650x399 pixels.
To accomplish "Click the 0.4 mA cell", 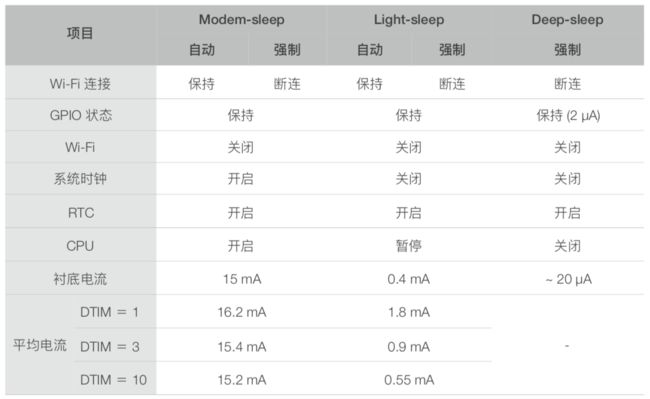I will (x=409, y=279).
